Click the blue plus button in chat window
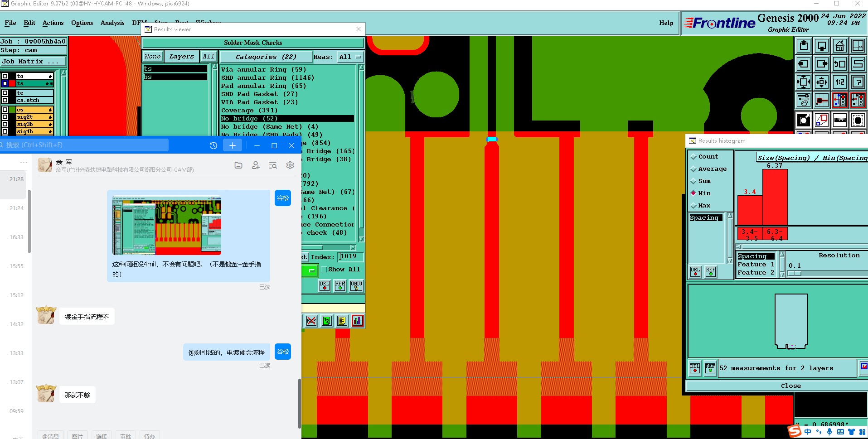 point(233,145)
